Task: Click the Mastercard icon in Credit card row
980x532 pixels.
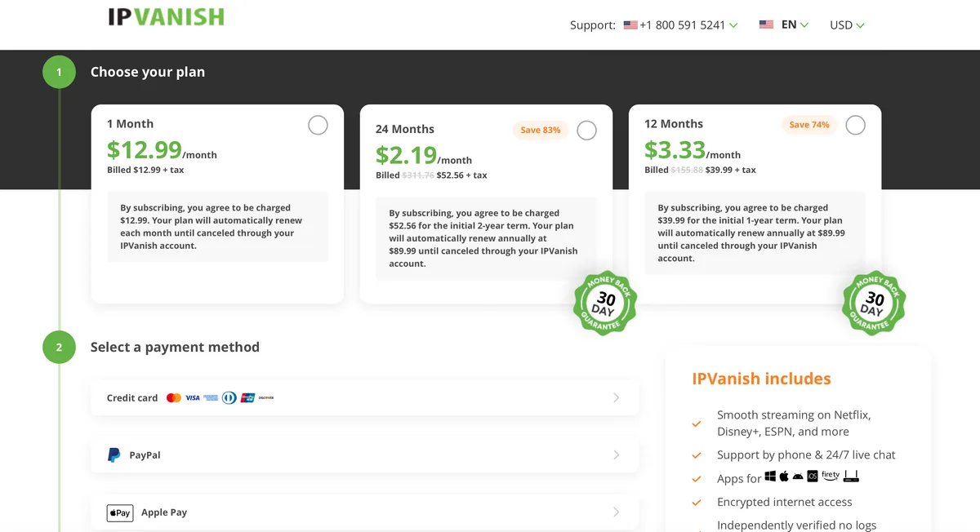Action: pos(173,398)
